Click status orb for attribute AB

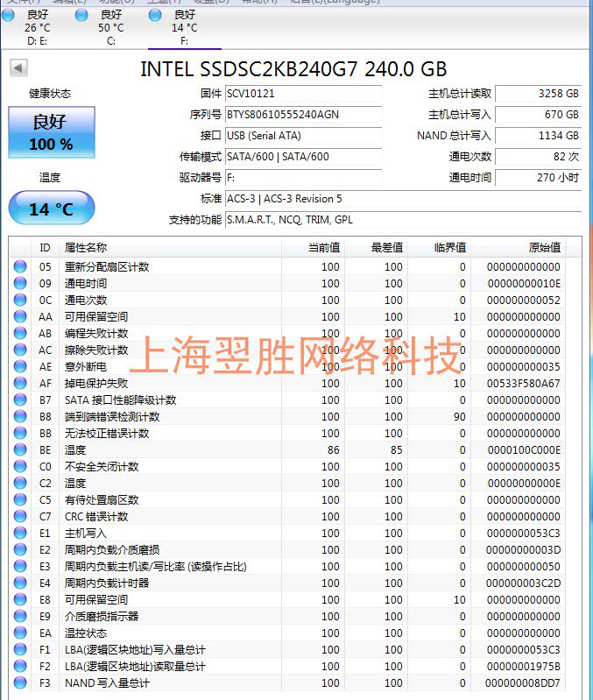(x=20, y=333)
